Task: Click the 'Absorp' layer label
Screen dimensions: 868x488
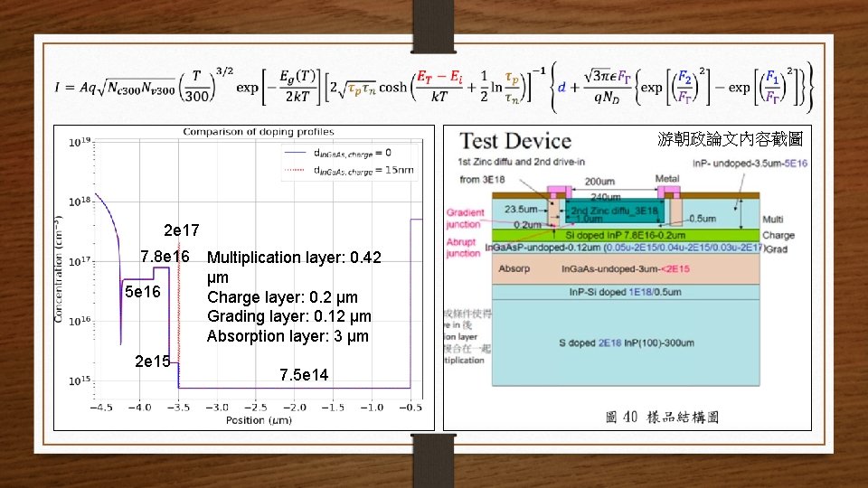Action: click(514, 269)
